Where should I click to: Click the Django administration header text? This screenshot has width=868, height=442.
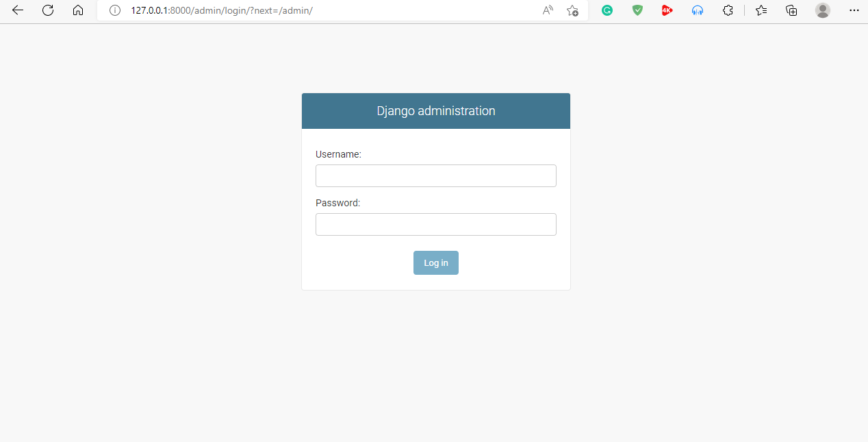pos(436,111)
